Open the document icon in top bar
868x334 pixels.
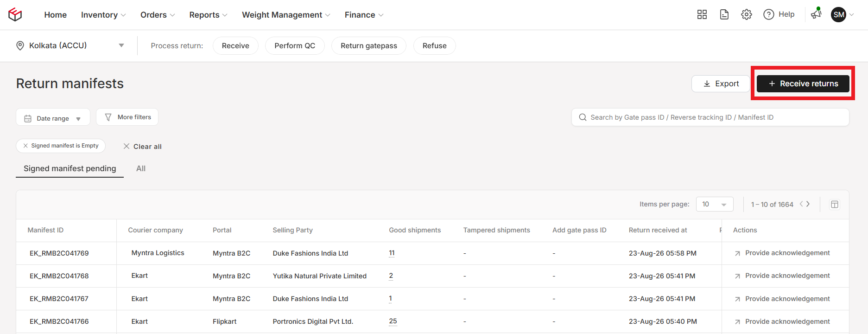coord(724,15)
